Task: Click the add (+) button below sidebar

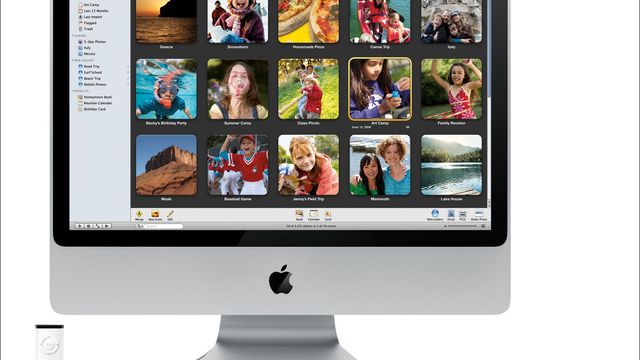Action: (80, 226)
